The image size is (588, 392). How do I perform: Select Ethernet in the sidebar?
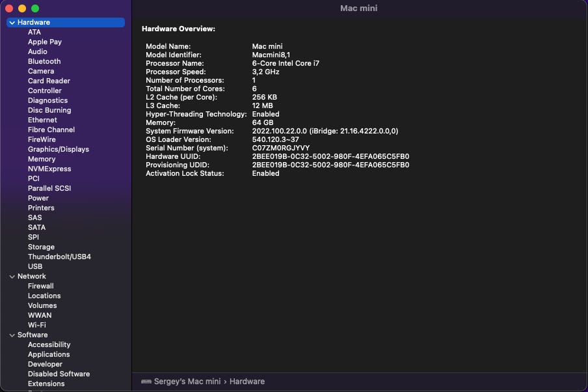pos(42,120)
